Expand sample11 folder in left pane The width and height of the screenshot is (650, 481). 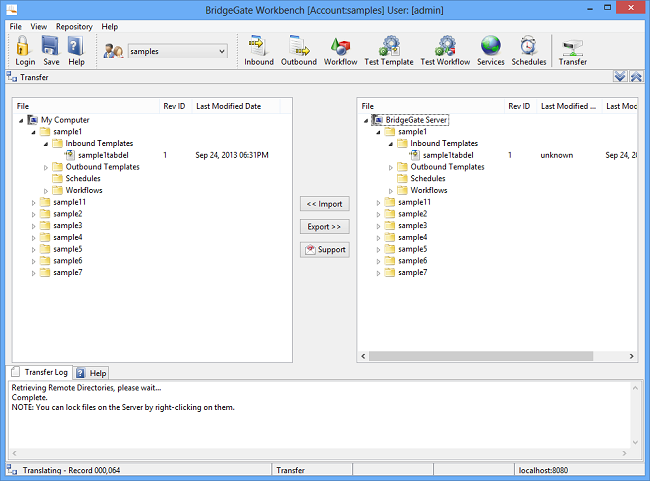pos(34,203)
